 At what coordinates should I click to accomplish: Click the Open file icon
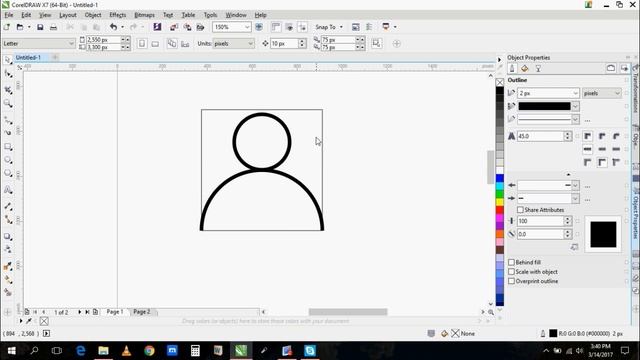point(20,27)
